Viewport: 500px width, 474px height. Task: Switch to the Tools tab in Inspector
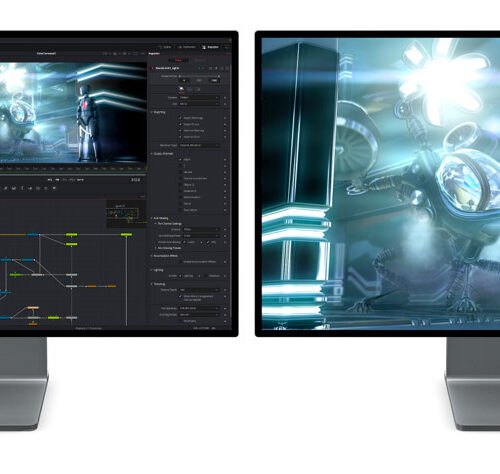(x=178, y=60)
